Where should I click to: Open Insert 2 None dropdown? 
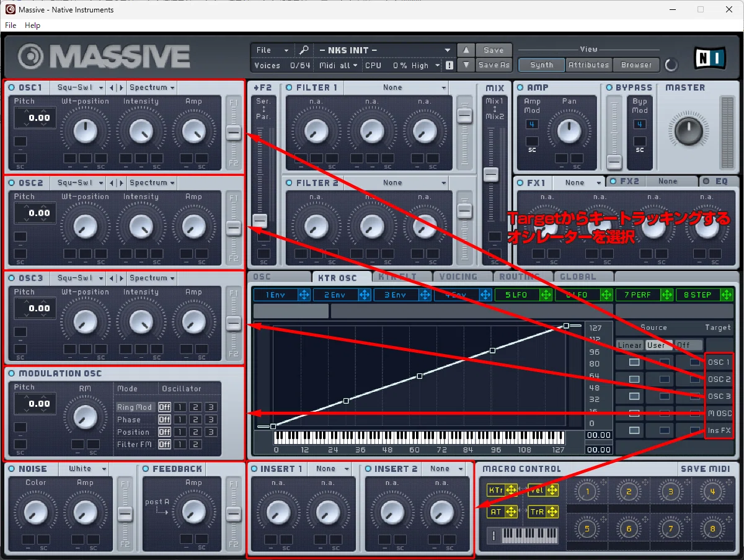(448, 469)
